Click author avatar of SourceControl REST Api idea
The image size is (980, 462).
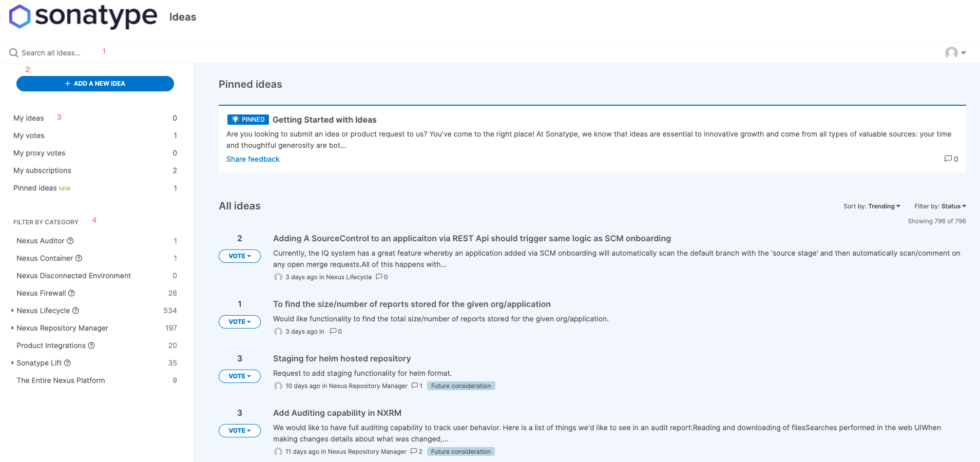(278, 277)
